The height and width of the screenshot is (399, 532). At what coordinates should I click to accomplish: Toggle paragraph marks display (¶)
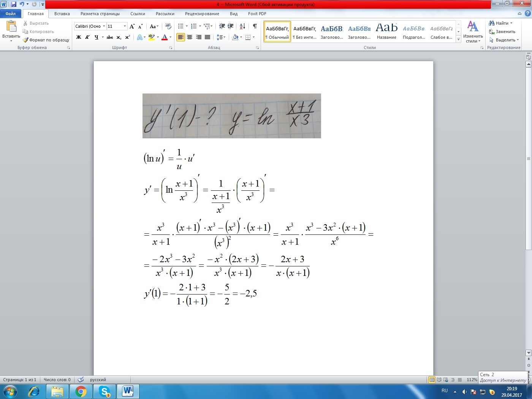point(255,26)
